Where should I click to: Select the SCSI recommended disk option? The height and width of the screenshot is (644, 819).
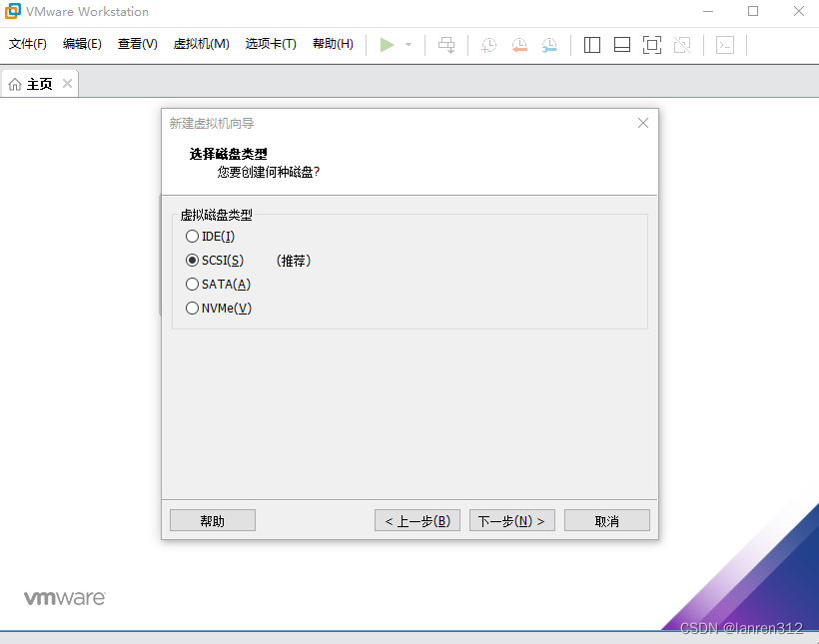click(x=193, y=261)
